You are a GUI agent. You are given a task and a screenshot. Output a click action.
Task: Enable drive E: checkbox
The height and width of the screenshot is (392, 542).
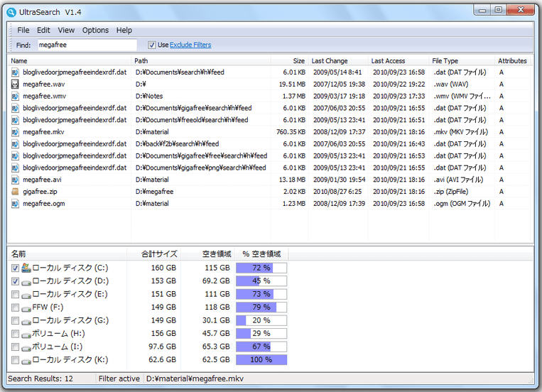(15, 294)
